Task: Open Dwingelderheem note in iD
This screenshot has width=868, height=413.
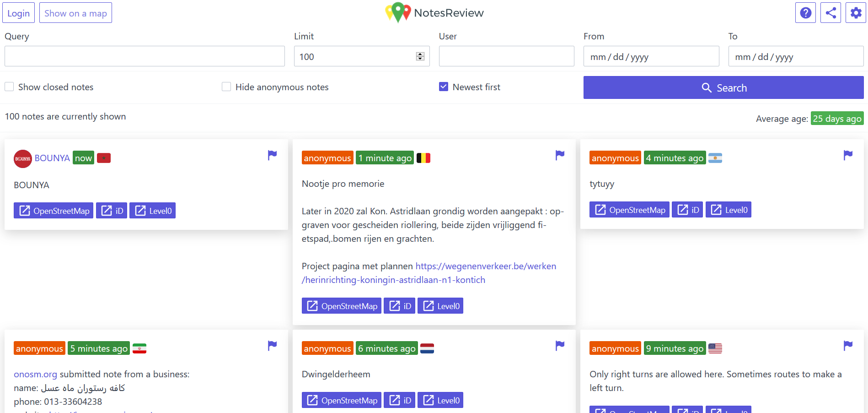Action: [x=400, y=400]
